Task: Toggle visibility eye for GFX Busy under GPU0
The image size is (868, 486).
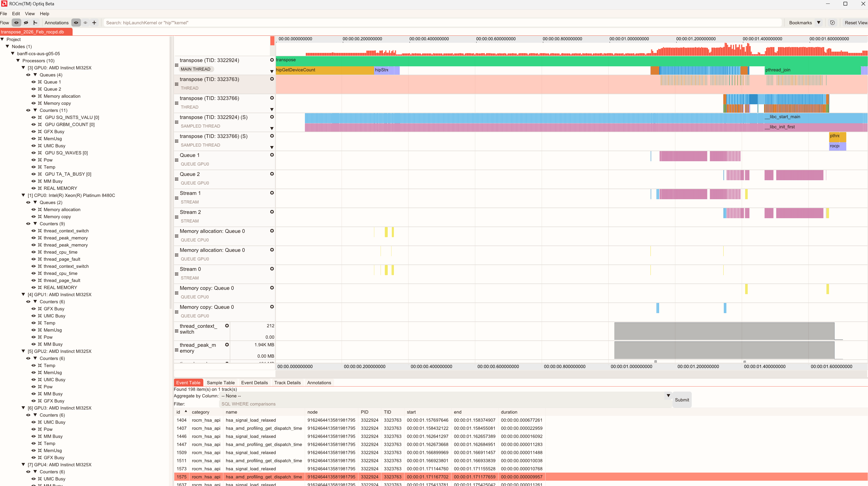Action: pos(33,132)
